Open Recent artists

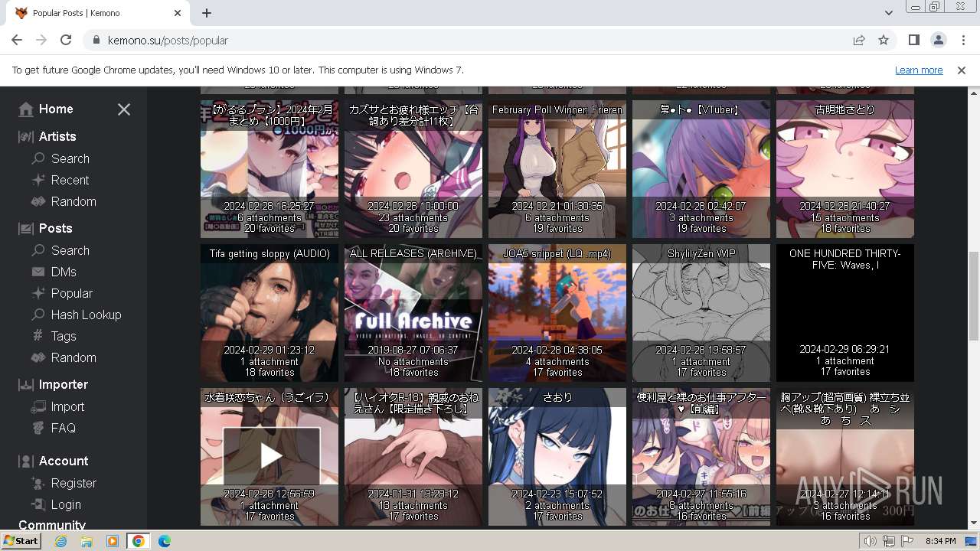(x=60, y=180)
